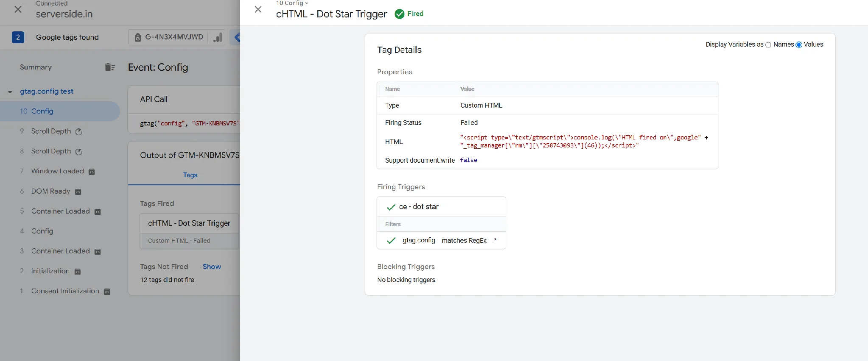Screen dimensions: 868x361
Task: Click the 5 Container Loaded event icon
Action: point(98,212)
